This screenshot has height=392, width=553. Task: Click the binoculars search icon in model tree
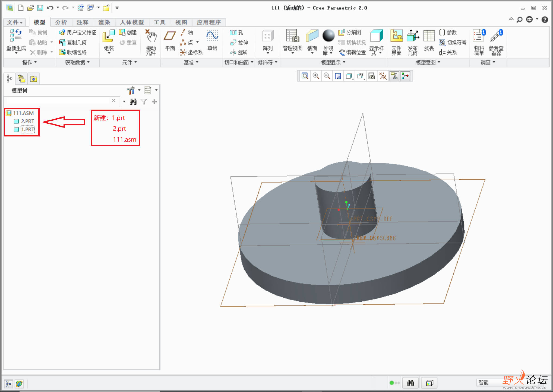(133, 102)
